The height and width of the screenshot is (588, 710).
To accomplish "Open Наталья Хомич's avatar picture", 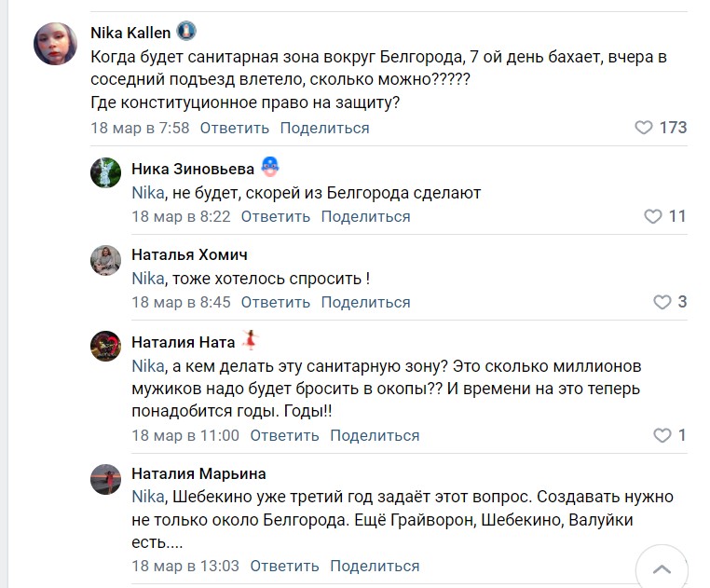I will coord(105,260).
